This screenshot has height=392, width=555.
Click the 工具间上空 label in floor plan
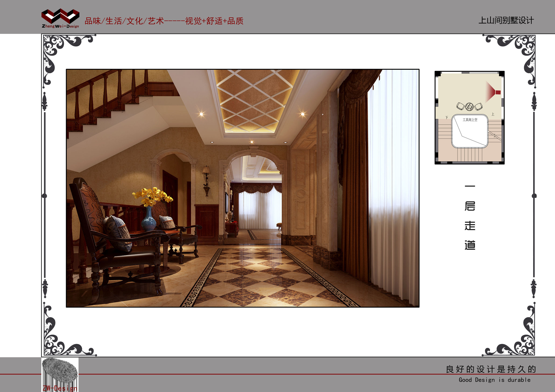(x=470, y=120)
